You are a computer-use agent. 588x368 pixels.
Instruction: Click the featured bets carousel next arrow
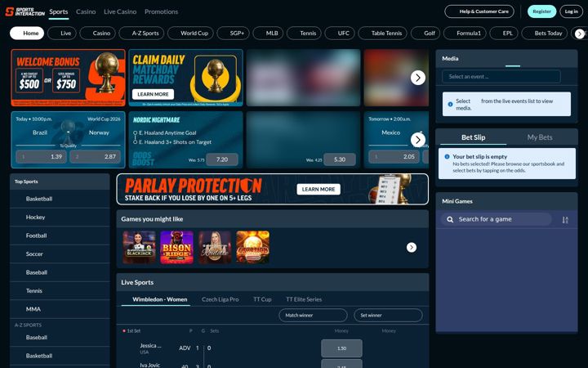(418, 140)
